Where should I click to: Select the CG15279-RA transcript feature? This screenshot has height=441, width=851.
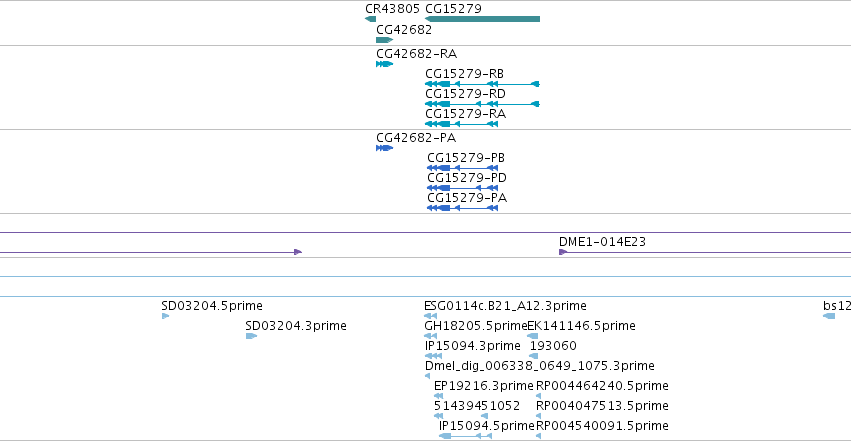[x=461, y=124]
